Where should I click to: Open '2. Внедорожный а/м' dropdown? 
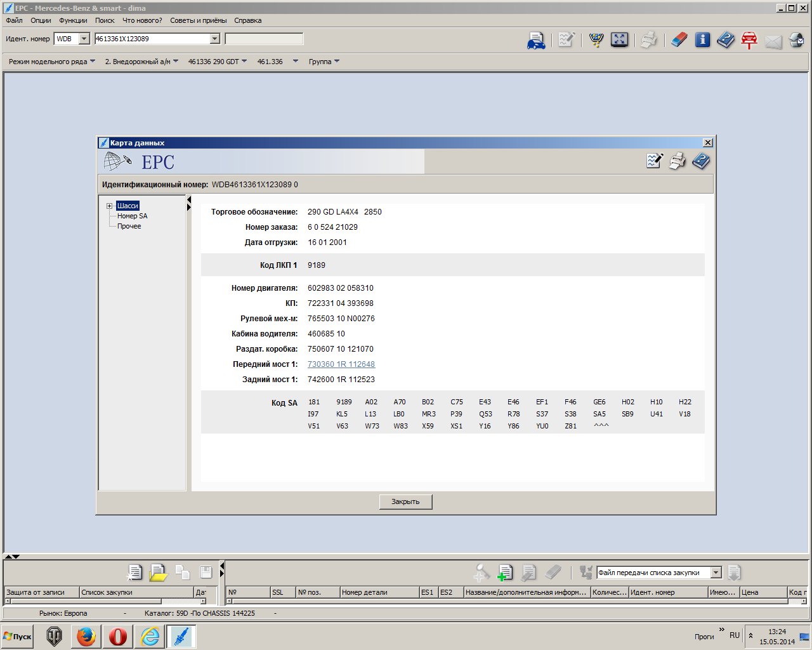click(x=141, y=62)
